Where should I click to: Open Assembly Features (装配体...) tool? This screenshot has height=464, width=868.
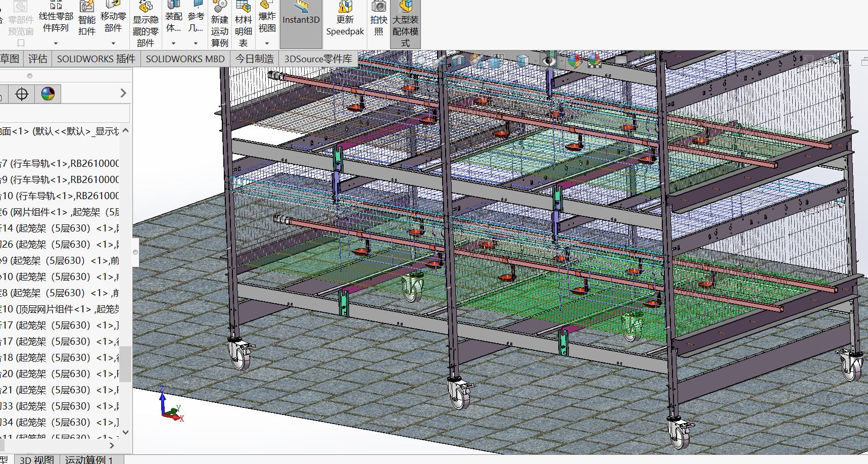click(173, 18)
